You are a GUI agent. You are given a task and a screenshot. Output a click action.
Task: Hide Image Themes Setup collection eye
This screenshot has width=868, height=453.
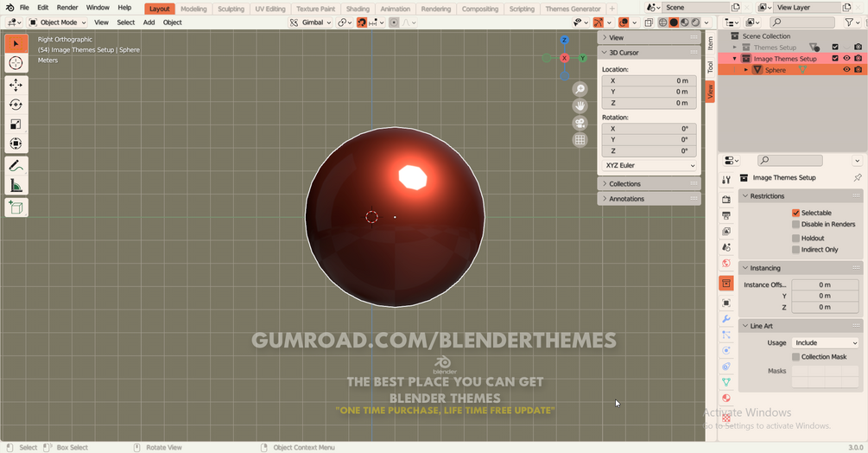pyautogui.click(x=846, y=58)
